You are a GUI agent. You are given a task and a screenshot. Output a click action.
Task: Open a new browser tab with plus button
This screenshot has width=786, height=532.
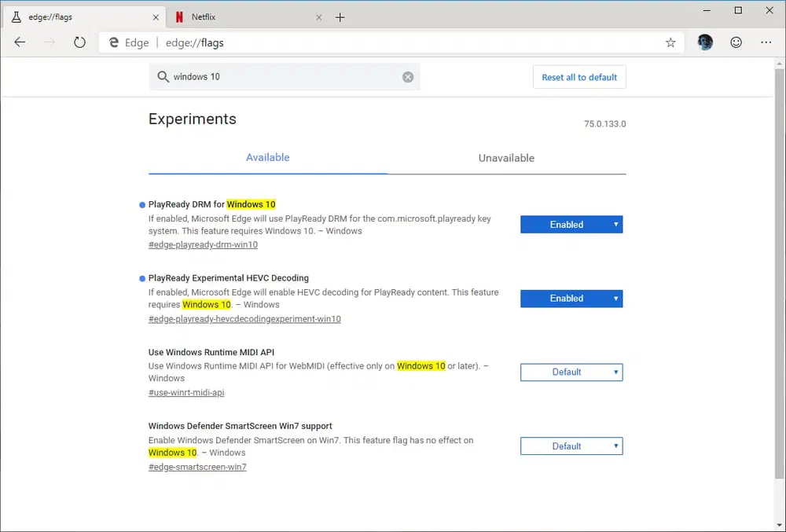coord(340,16)
